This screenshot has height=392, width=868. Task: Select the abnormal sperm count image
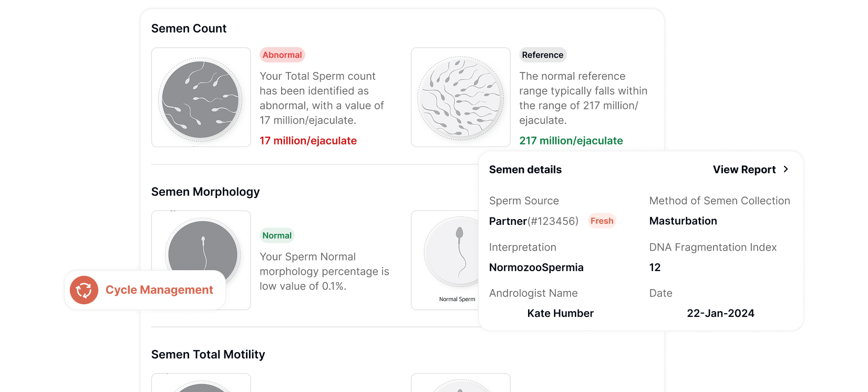[x=201, y=98]
